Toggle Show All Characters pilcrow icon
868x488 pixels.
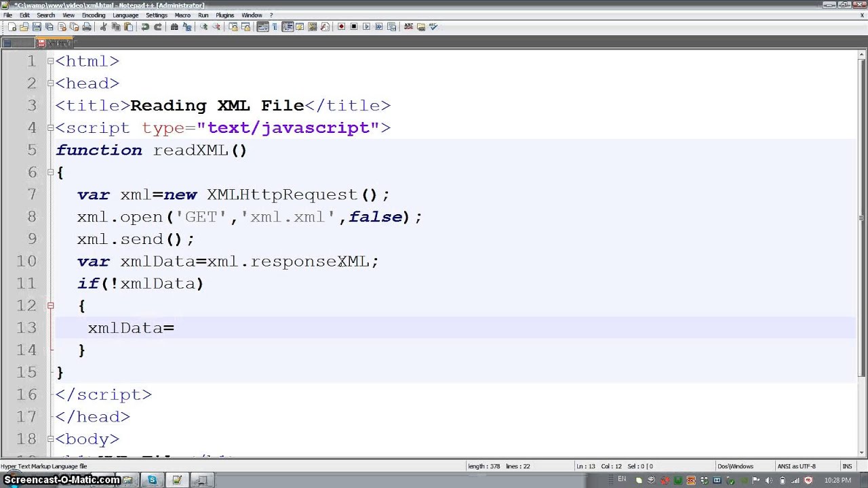point(275,27)
